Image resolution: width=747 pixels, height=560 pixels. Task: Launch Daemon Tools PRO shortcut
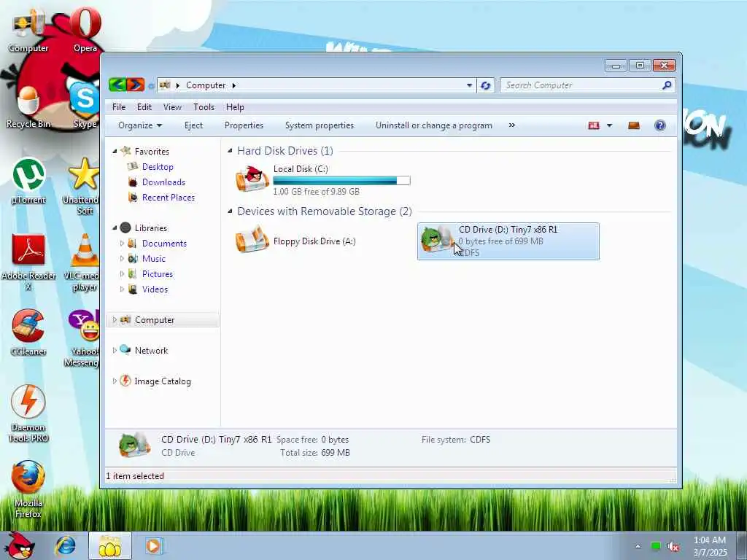(x=28, y=414)
